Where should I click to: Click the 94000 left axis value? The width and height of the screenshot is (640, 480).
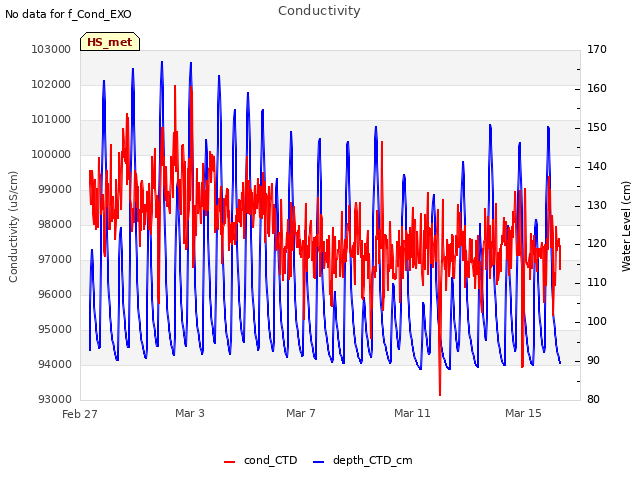click(x=54, y=364)
